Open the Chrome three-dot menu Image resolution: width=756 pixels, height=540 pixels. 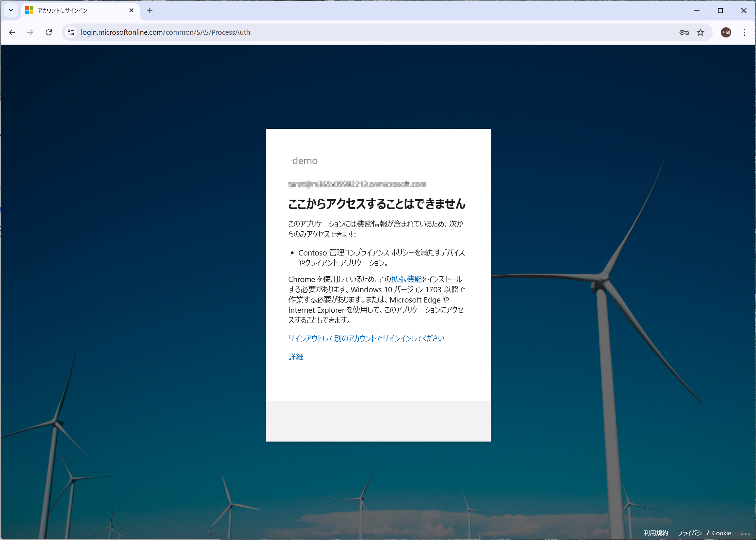744,32
